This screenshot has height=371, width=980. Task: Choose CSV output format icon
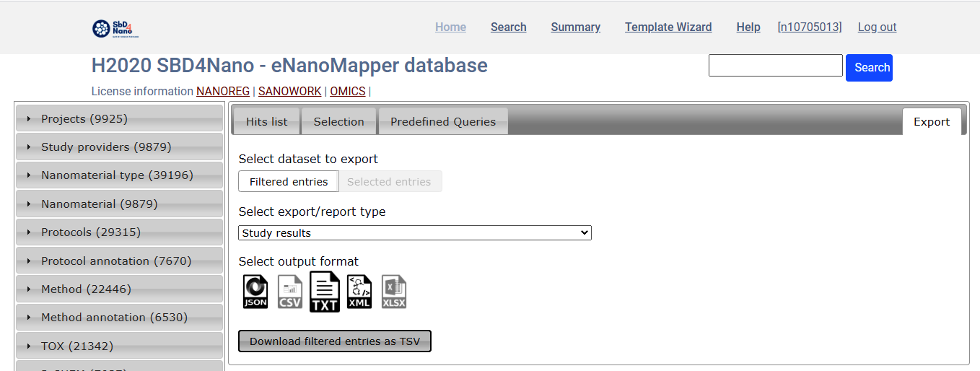[290, 292]
